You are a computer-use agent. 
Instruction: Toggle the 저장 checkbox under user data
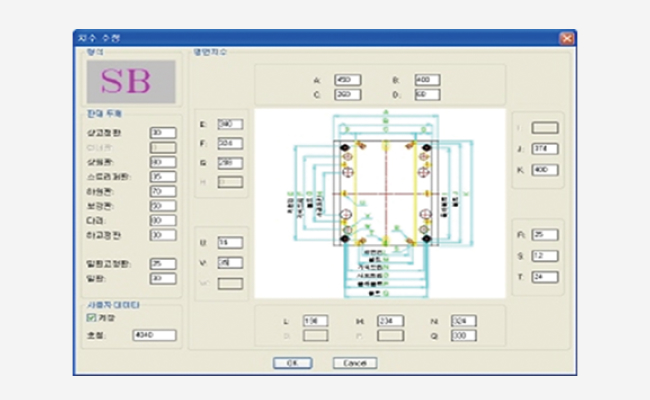pyautogui.click(x=93, y=317)
